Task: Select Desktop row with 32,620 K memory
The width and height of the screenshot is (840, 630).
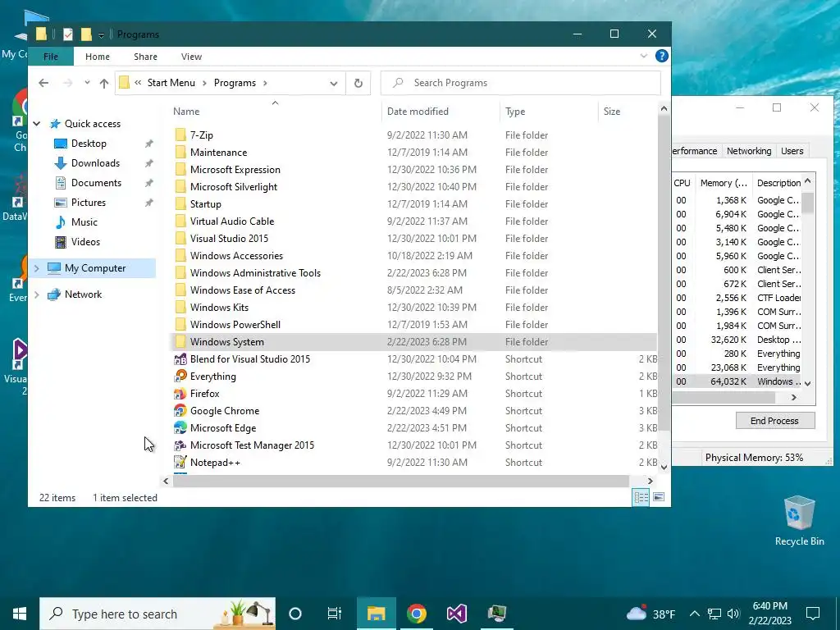Action: [x=737, y=340]
